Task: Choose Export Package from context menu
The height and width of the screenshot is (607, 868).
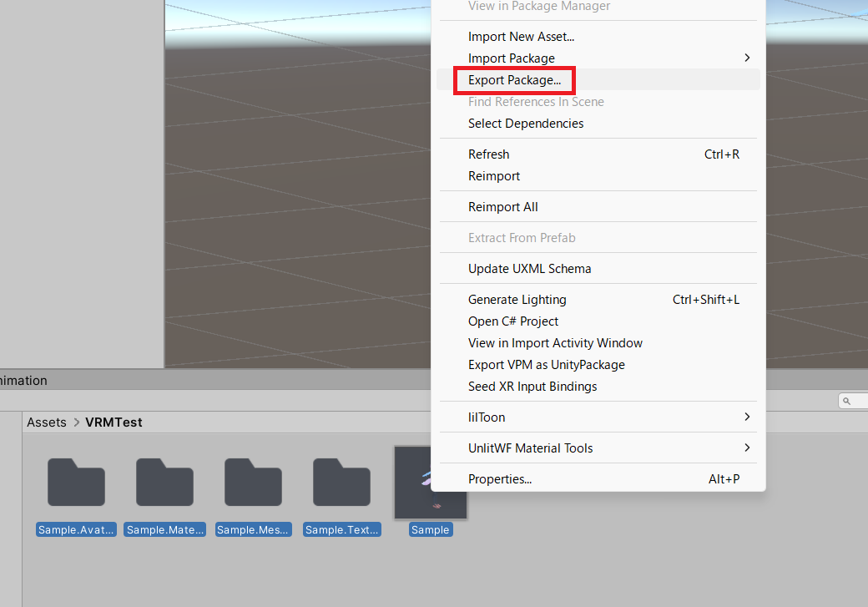Action: coord(514,80)
